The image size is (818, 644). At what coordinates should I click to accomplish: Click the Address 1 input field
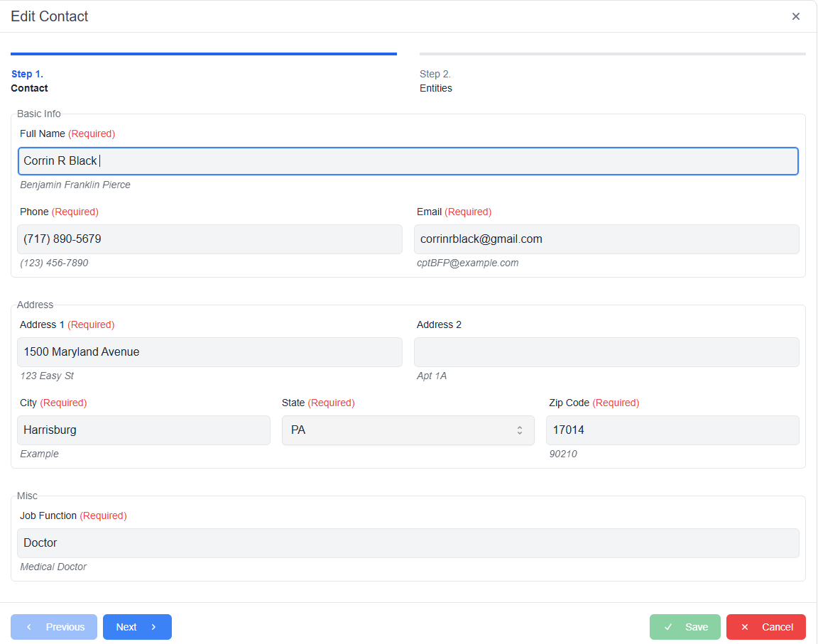pyautogui.click(x=209, y=352)
